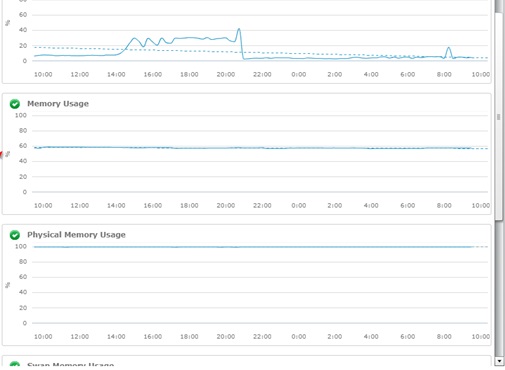Image resolution: width=505 pixels, height=370 pixels.
Task: Click the small peak near 8:00 in top chart
Action: 449,48
